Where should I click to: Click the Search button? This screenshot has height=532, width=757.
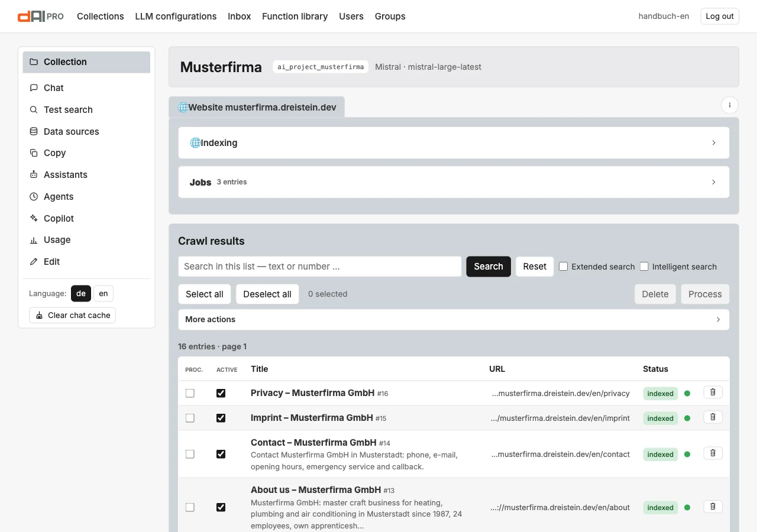pyautogui.click(x=489, y=267)
